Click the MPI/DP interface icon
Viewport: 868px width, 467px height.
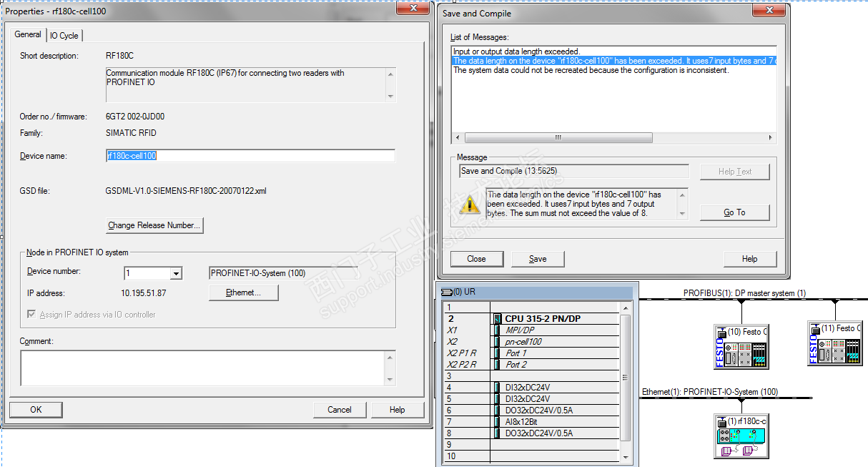click(497, 330)
